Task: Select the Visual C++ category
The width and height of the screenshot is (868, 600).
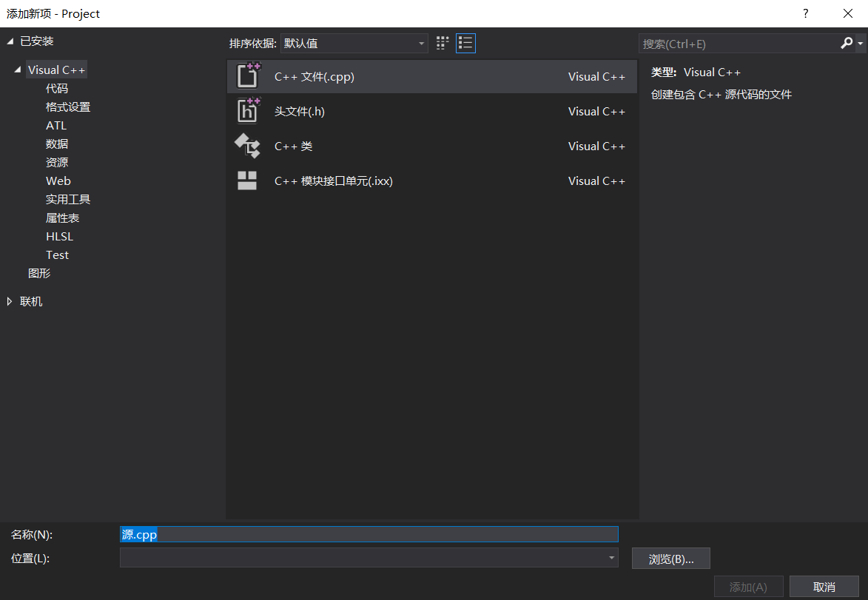Action: coord(56,70)
